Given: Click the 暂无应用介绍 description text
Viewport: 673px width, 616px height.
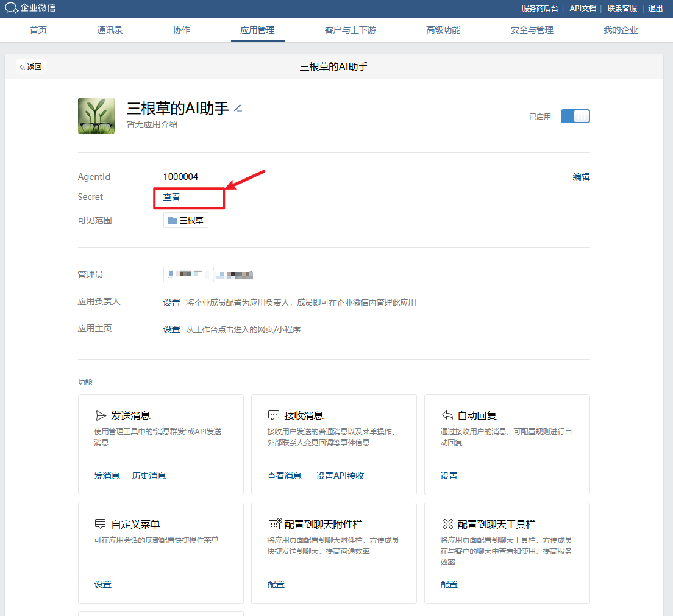Looking at the screenshot, I should [152, 124].
